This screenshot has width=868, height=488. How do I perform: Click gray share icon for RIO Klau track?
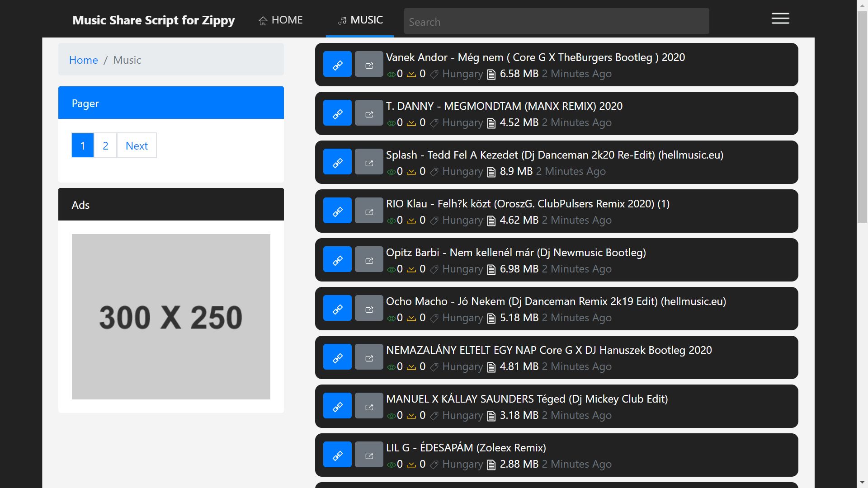tap(369, 211)
